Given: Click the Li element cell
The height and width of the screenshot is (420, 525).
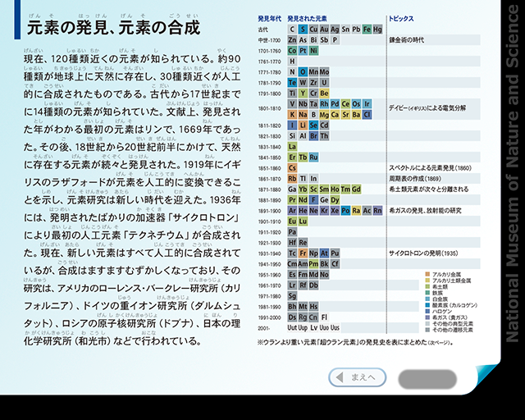Looking at the screenshot, I should pyautogui.click(x=303, y=126).
